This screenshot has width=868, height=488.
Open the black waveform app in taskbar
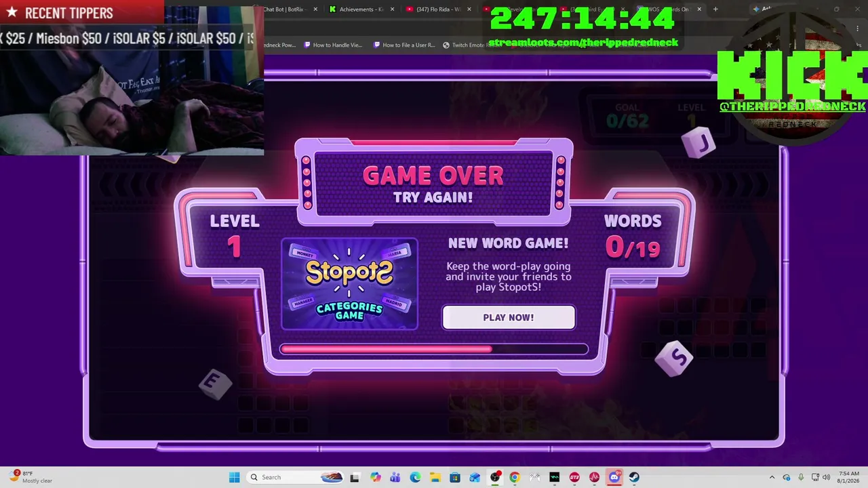click(555, 477)
